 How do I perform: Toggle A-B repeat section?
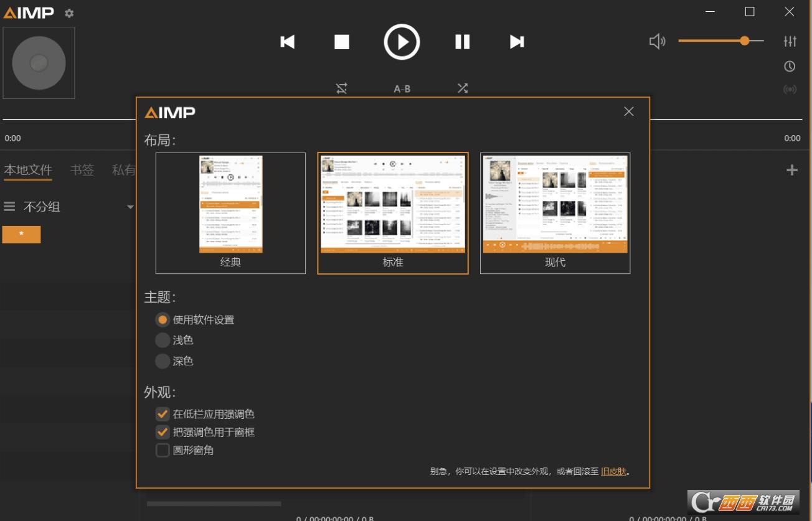tap(402, 89)
